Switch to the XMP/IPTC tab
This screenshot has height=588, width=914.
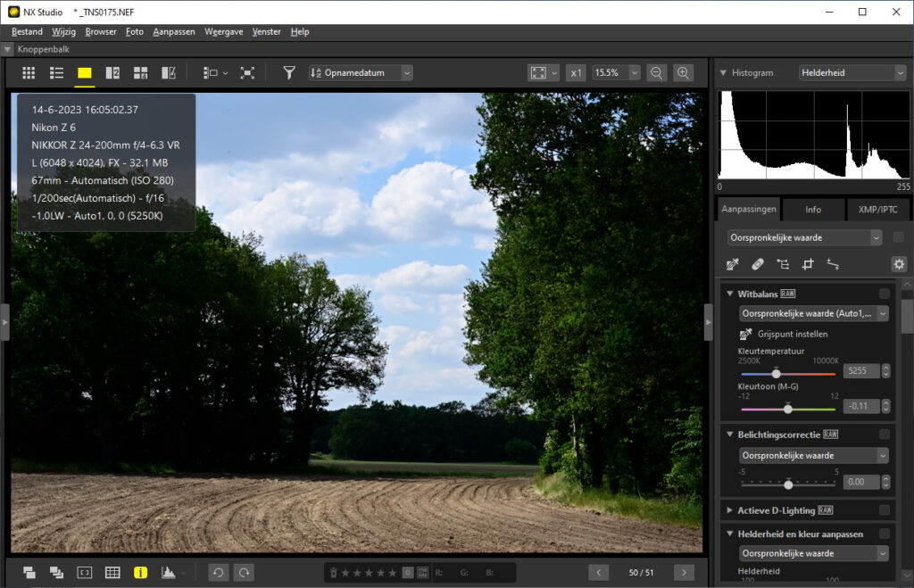click(x=878, y=211)
